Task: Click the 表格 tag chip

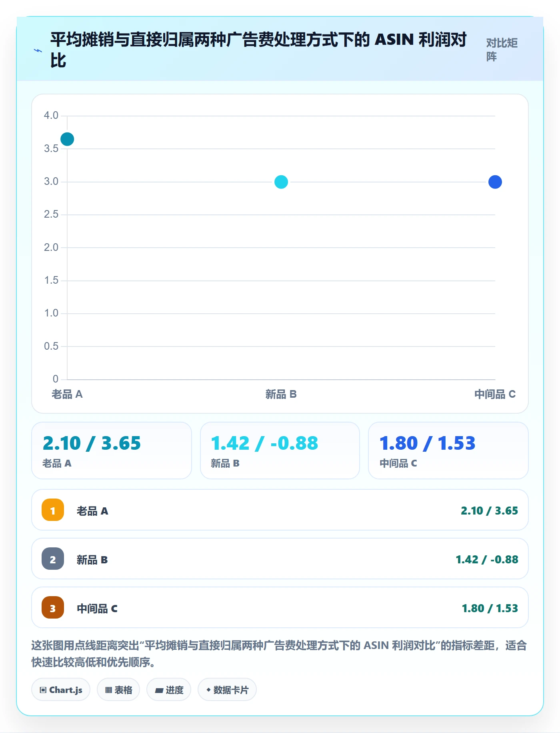Action: pos(118,689)
